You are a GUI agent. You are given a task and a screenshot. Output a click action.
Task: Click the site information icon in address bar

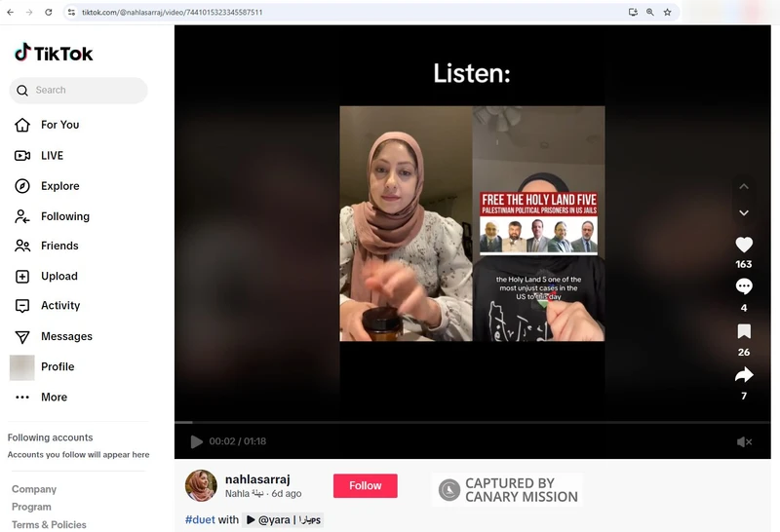71,12
